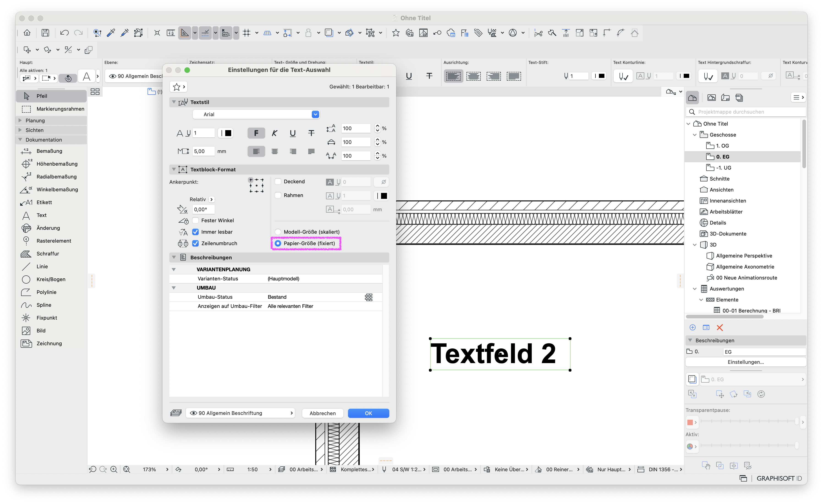This screenshot has width=823, height=504.
Task: Collapse the VARIANTENPLANUNG group
Action: 174,270
